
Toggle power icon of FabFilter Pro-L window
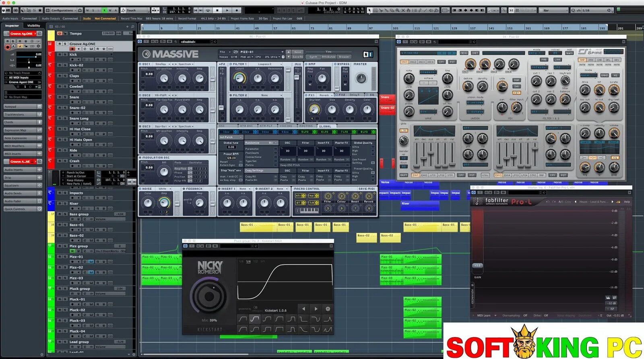point(474,192)
